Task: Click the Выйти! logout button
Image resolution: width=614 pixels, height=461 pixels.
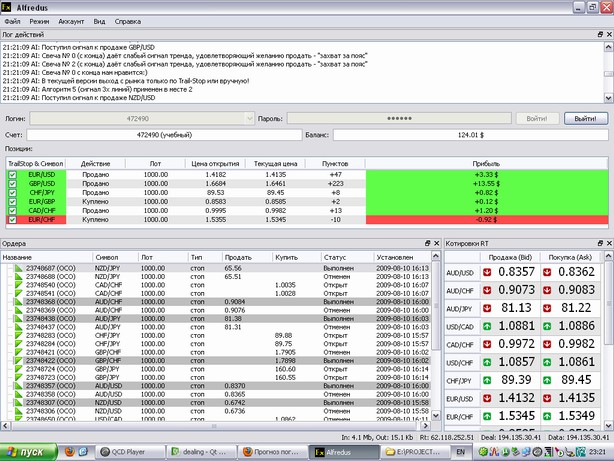Action: 585,118
